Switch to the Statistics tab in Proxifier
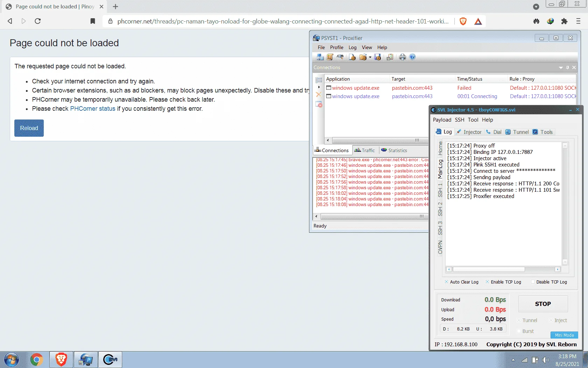The width and height of the screenshot is (588, 368). (x=394, y=150)
